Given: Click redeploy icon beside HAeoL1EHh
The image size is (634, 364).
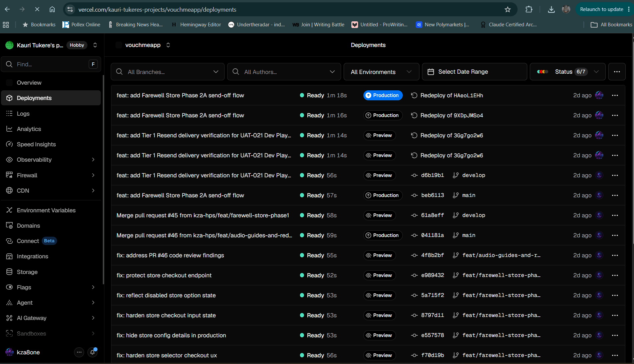Looking at the screenshot, I should pos(414,95).
